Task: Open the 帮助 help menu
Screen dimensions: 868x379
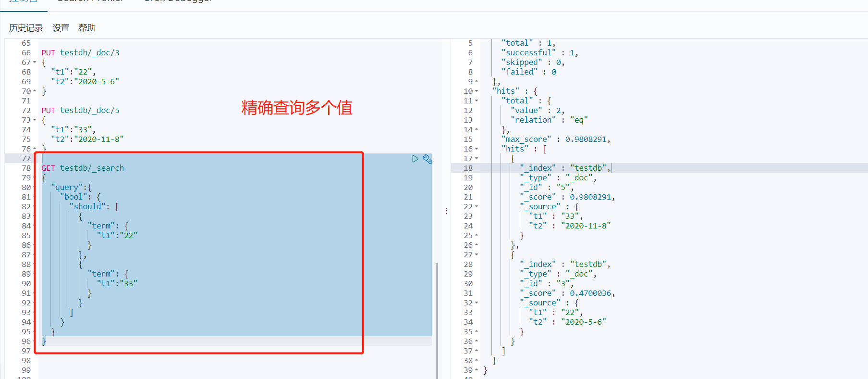Action: tap(87, 28)
